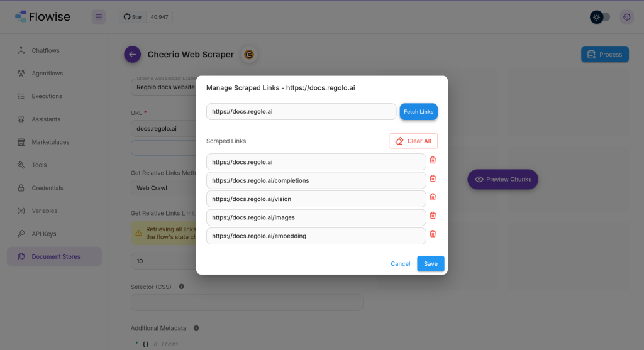Image resolution: width=644 pixels, height=350 pixels.
Task: Cancel the Manage Scraped Links dialog
Action: (400, 264)
